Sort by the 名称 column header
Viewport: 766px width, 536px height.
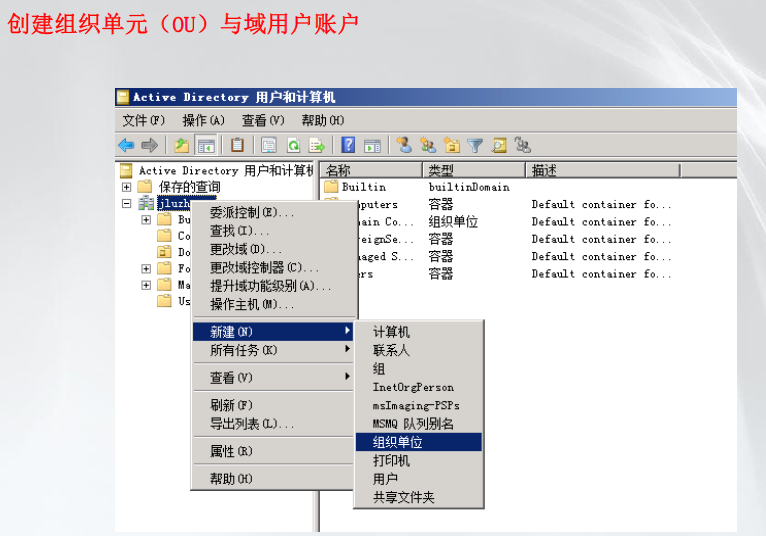pos(371,171)
